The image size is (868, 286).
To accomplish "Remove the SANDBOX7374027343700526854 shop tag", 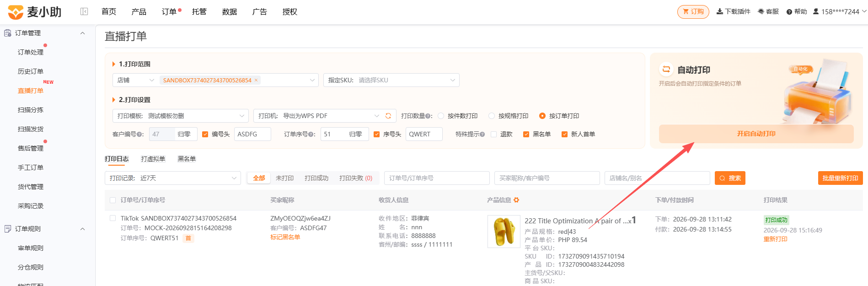I will coord(256,80).
